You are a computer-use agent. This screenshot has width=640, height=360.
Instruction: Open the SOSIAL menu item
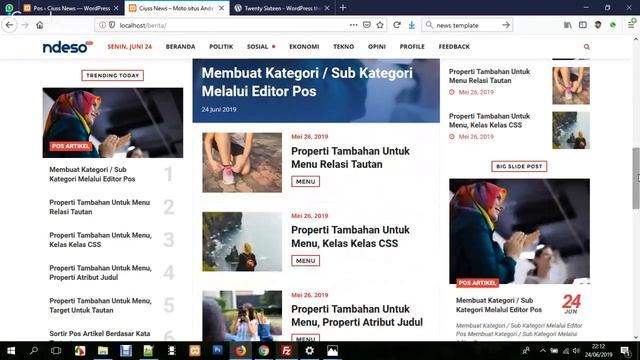click(258, 47)
